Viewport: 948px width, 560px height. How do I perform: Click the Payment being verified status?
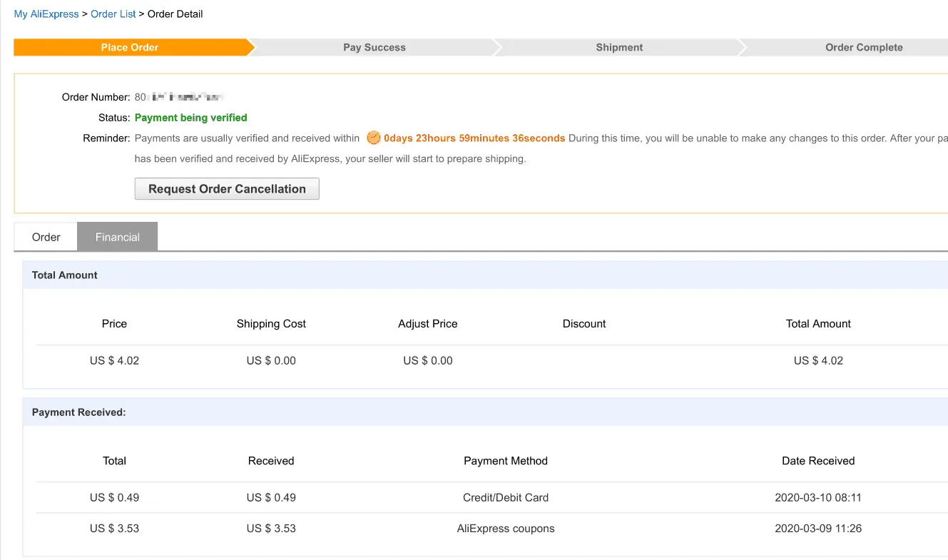191,118
